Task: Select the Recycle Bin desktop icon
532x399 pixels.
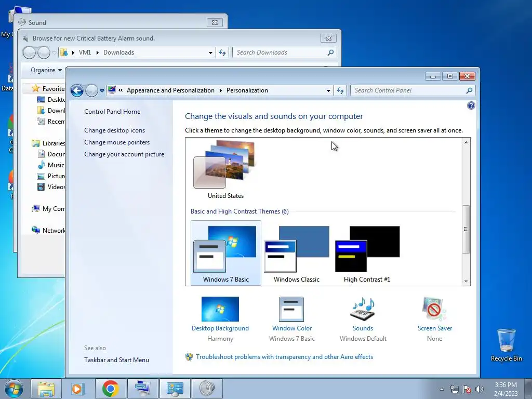Action: point(506,345)
